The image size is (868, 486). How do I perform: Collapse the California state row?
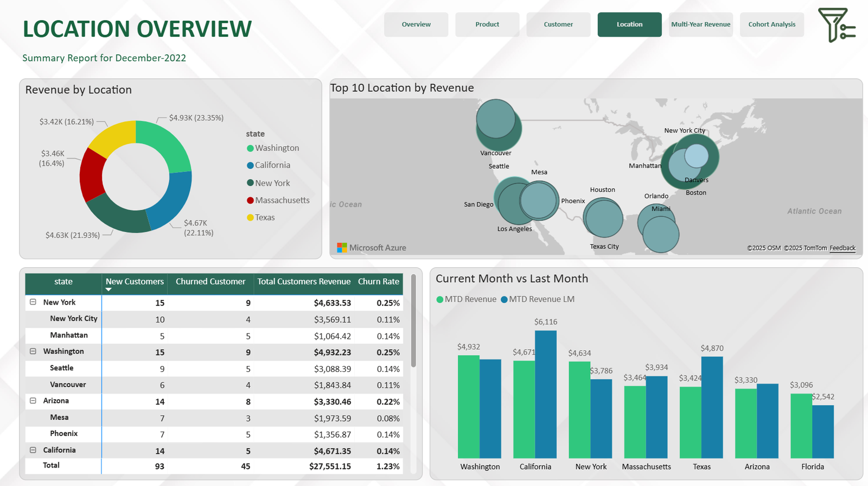click(x=33, y=450)
